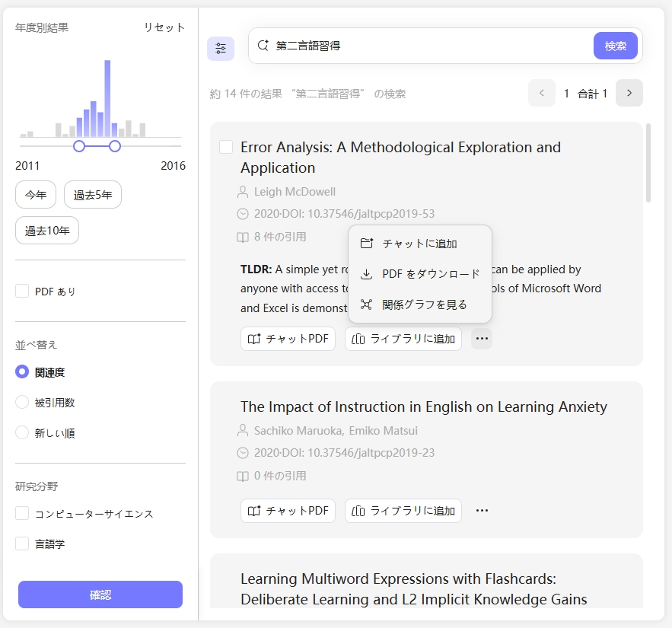This screenshot has height=628, width=672.
Task: Open the more options (...) on the first paper
Action: coord(482,338)
